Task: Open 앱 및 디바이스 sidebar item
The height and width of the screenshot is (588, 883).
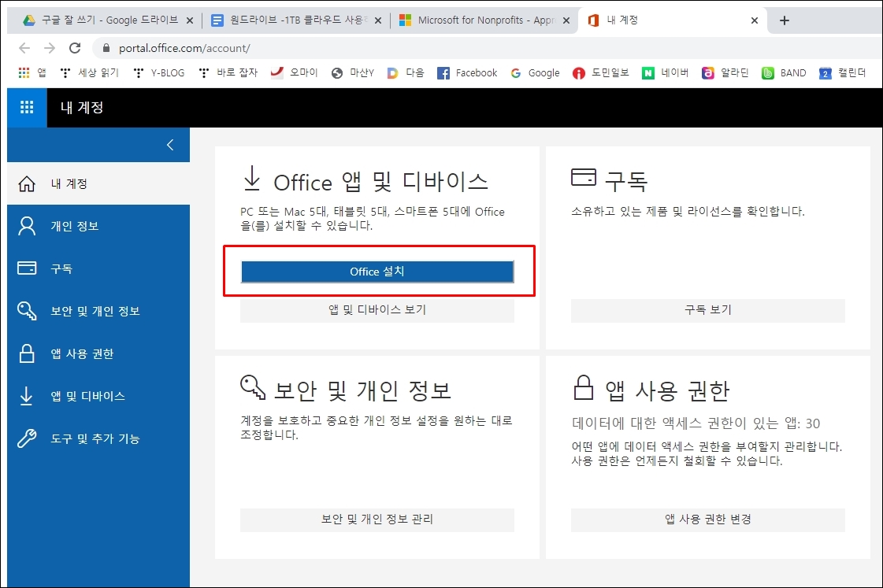Action: coord(98,396)
